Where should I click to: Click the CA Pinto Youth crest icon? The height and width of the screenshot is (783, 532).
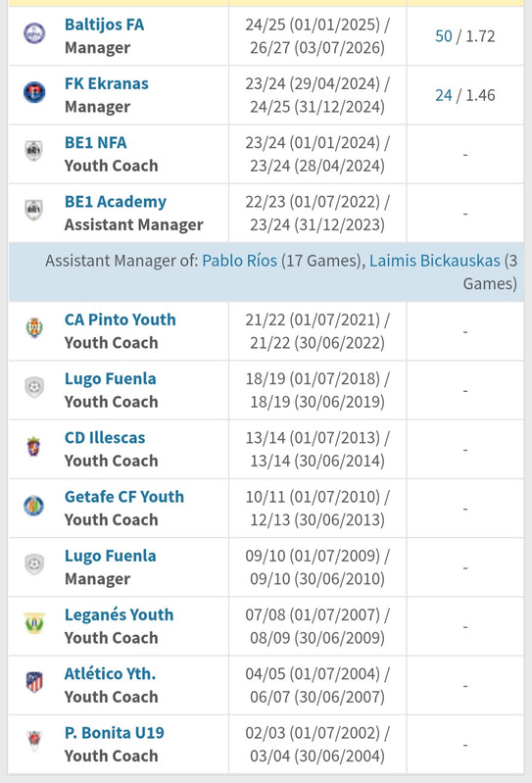coord(34,328)
